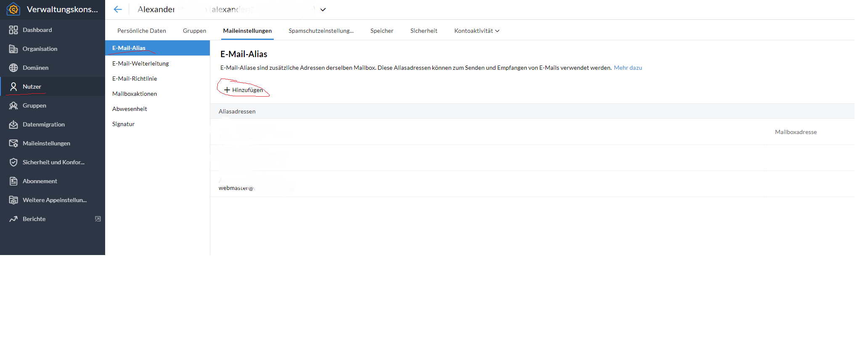
Task: Go back with the left arrow
Action: 118,9
